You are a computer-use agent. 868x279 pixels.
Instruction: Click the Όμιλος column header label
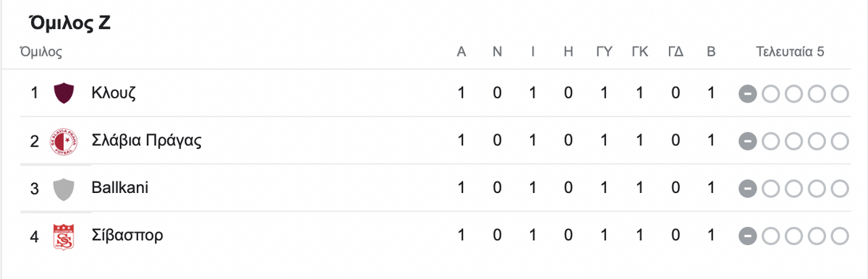point(41,52)
